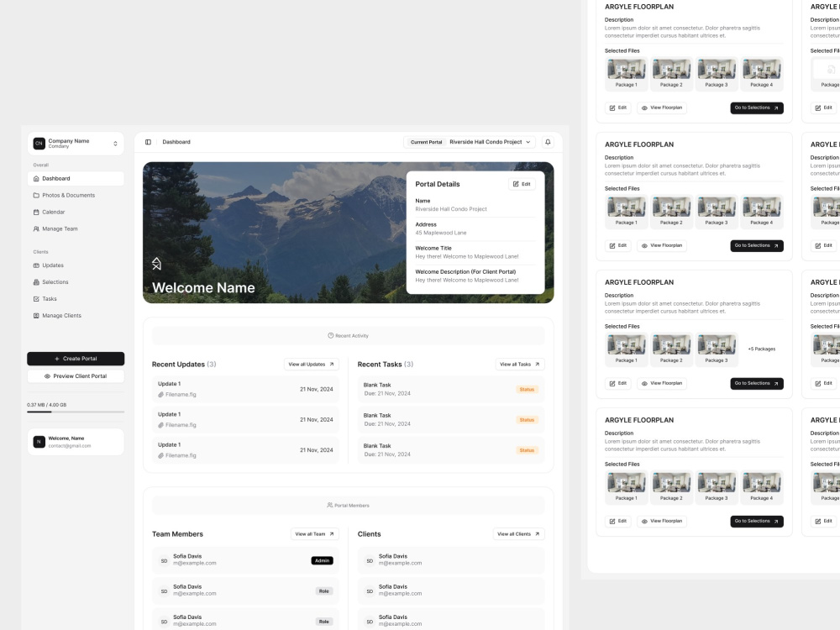Open notifications bell icon
The width and height of the screenshot is (840, 630).
coord(548,142)
